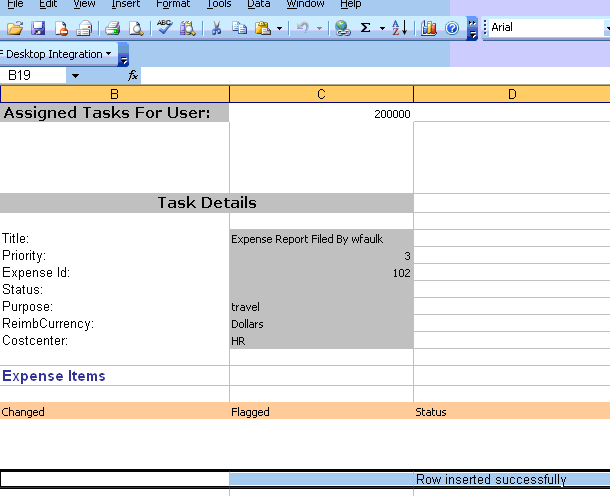
Task: Click the ReimbCurrency value 'Dollars'
Action: click(x=321, y=324)
